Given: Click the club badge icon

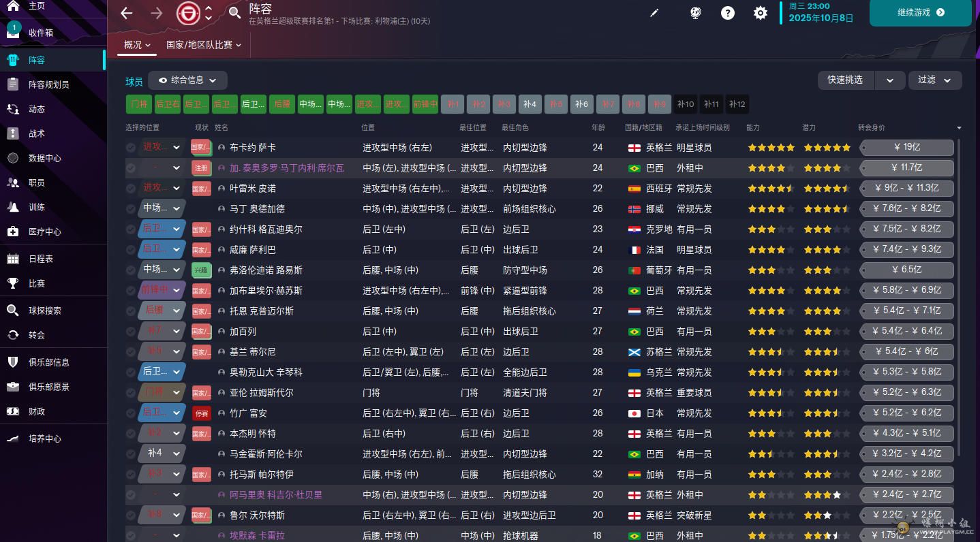Looking at the screenshot, I should coord(189,13).
